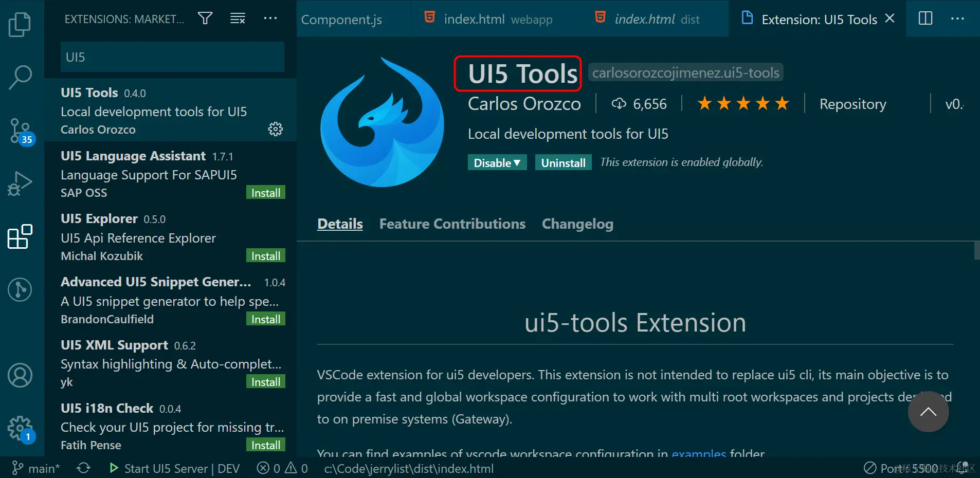Click the Split Editor Right icon
The height and width of the screenshot is (478, 980).
pyautogui.click(x=925, y=19)
